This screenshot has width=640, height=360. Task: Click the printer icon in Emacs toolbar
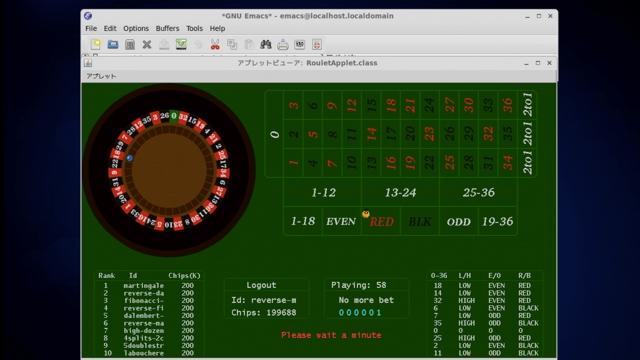point(283,44)
